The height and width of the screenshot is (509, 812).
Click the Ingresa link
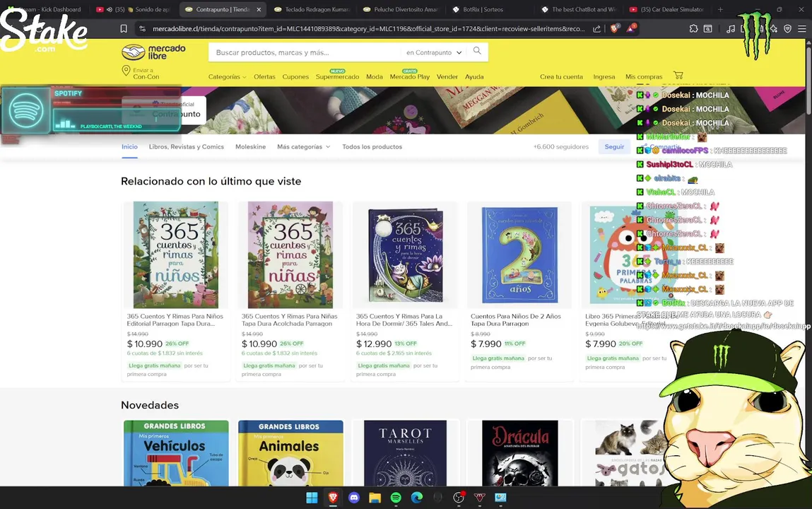[604, 76]
